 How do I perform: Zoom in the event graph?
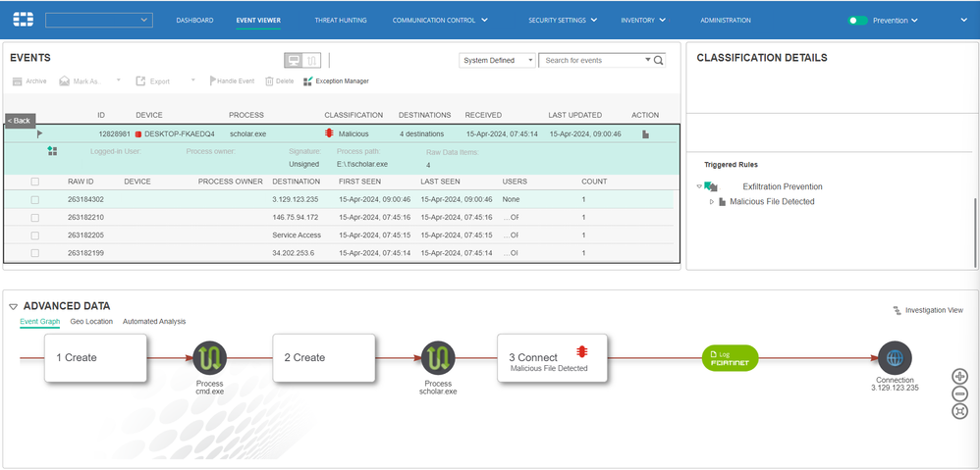[x=959, y=377]
